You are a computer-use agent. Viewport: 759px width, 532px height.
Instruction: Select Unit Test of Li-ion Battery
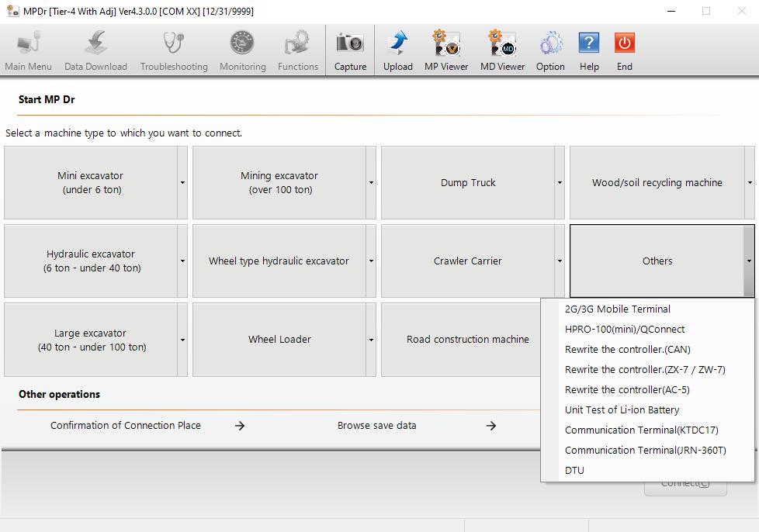(x=647, y=409)
